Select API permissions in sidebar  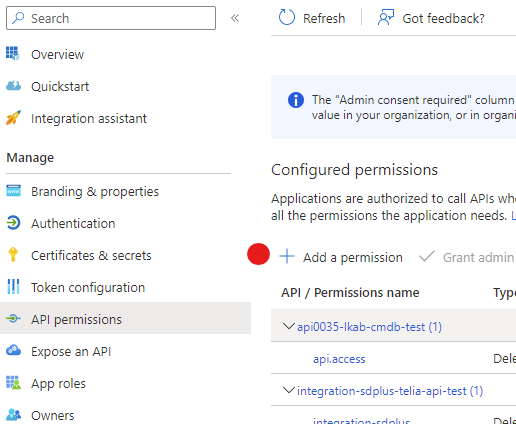[125, 318]
